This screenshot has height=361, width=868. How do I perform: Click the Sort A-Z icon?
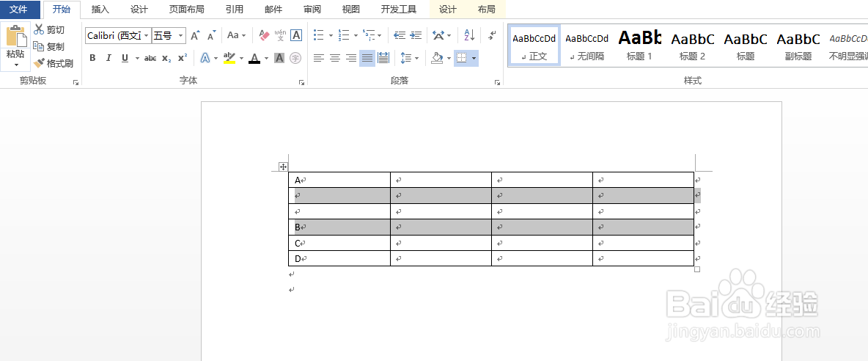click(x=469, y=35)
